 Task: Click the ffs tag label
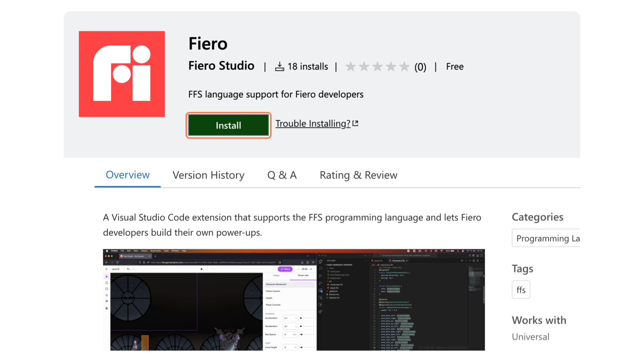point(521,290)
